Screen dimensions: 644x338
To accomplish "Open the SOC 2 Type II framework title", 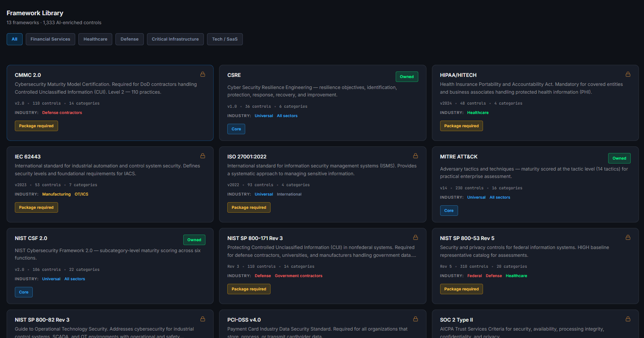I will pyautogui.click(x=456, y=320).
